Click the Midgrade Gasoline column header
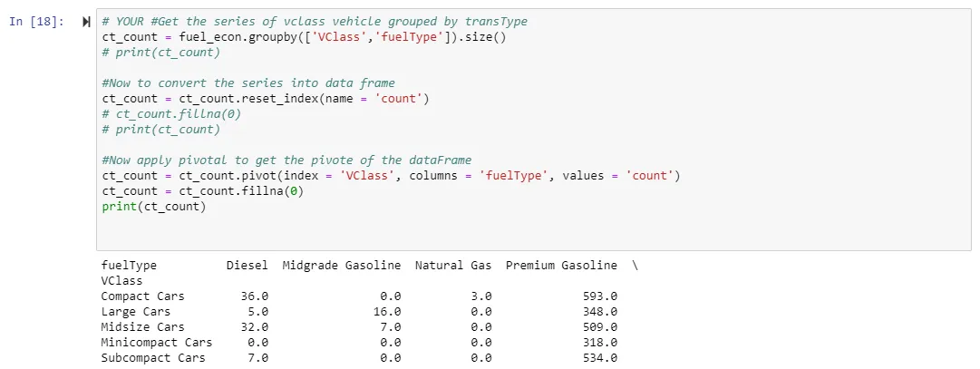 [342, 266]
